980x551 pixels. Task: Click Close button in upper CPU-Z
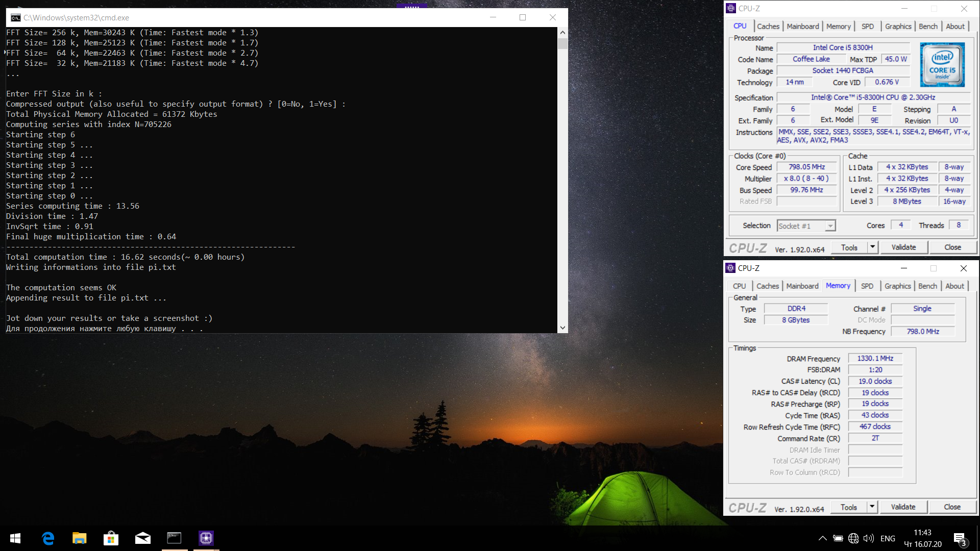[x=952, y=247]
